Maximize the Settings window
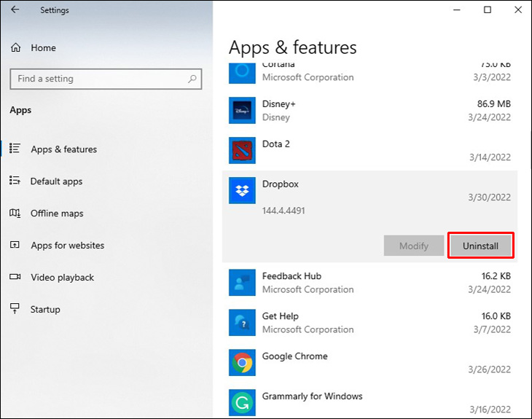Viewport: 532px width, 419px height. click(x=488, y=10)
